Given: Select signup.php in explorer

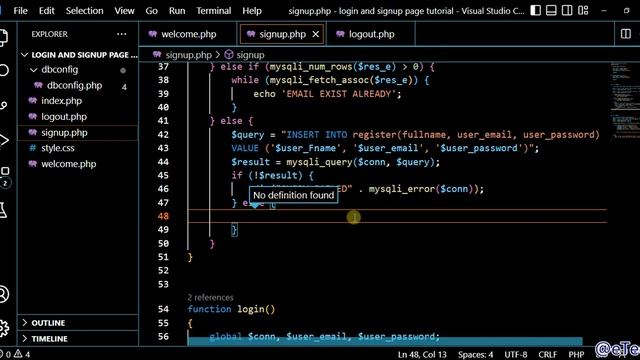Looking at the screenshot, I should pos(78,133).
